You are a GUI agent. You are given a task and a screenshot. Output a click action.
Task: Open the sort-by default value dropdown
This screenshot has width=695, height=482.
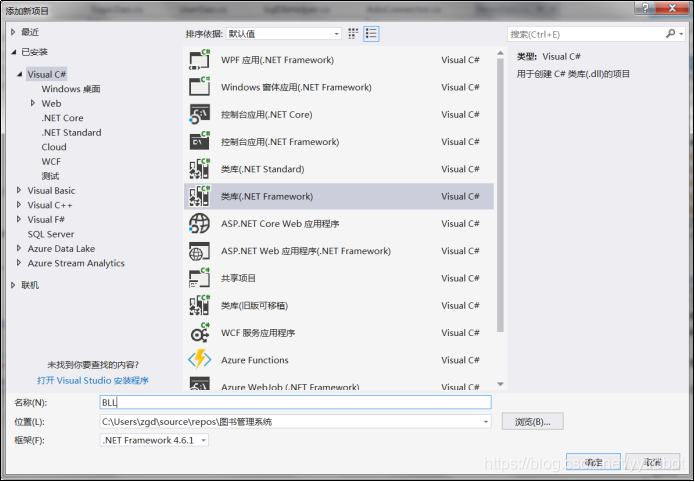(284, 34)
